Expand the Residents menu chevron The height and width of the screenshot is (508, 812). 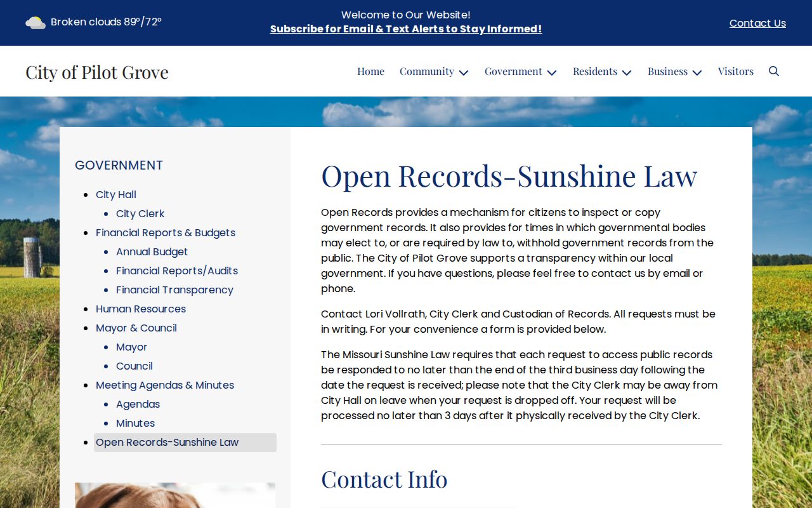[627, 72]
